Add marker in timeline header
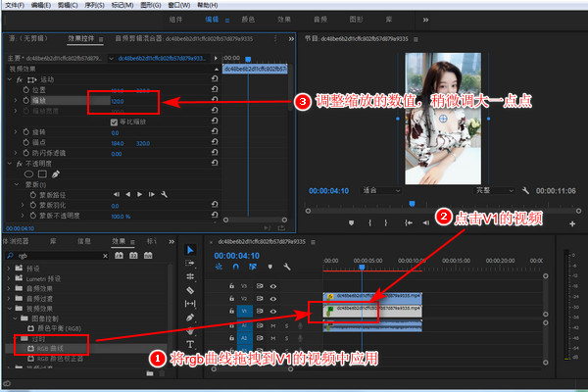This screenshot has width=588, height=392. [x=270, y=267]
